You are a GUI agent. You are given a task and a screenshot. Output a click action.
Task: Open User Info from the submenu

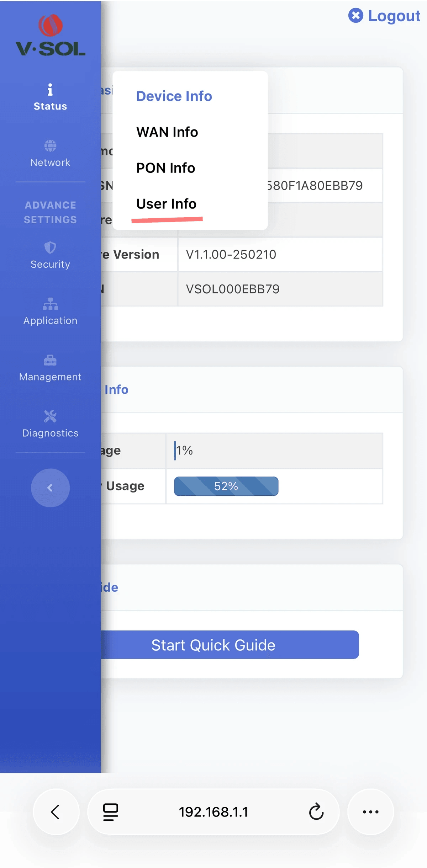[166, 204]
